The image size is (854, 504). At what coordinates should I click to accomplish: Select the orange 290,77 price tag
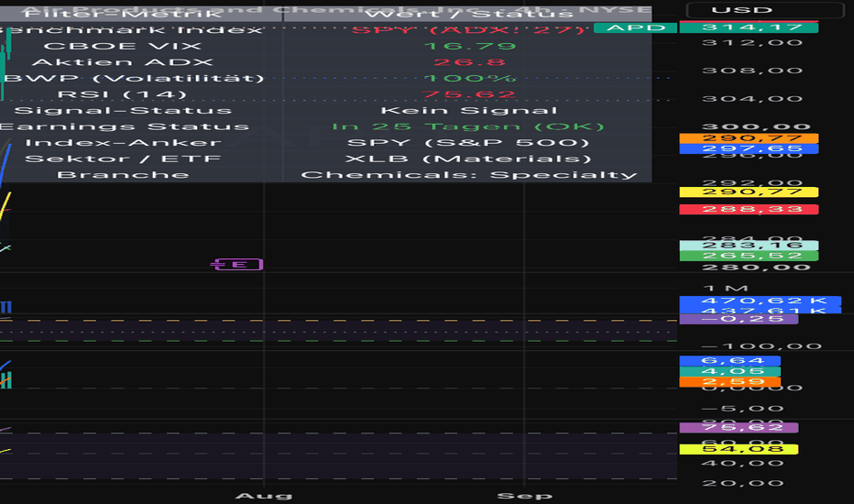[x=749, y=138]
